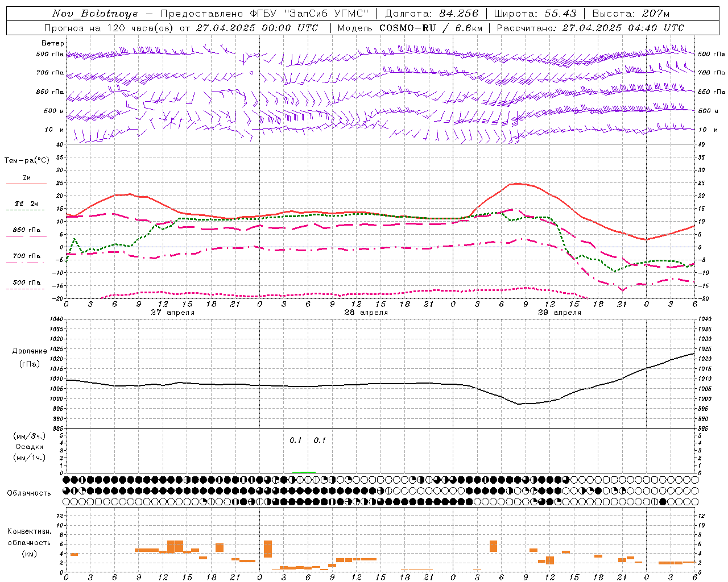Screen dimensions: 728x582
Task: Click the 'Ветер' wind panel label
Action: 53,43
